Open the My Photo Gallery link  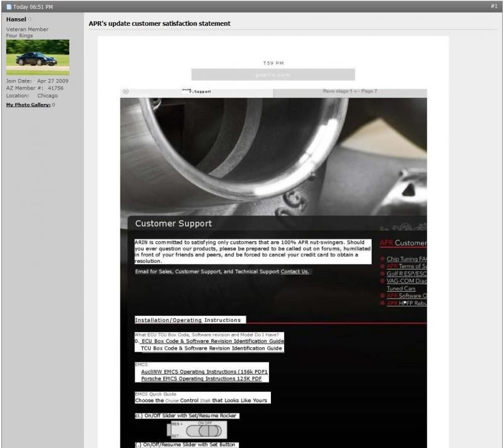[x=28, y=105]
